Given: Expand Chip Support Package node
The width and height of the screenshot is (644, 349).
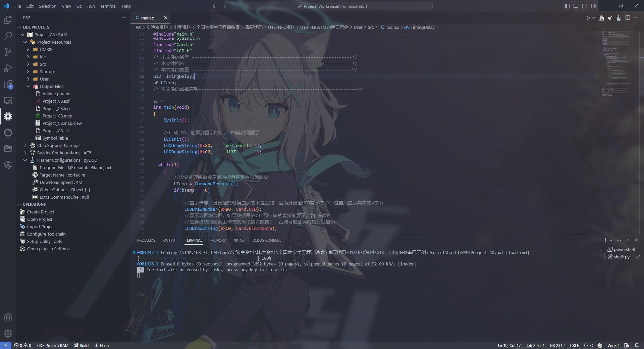Looking at the screenshot, I should pos(25,145).
